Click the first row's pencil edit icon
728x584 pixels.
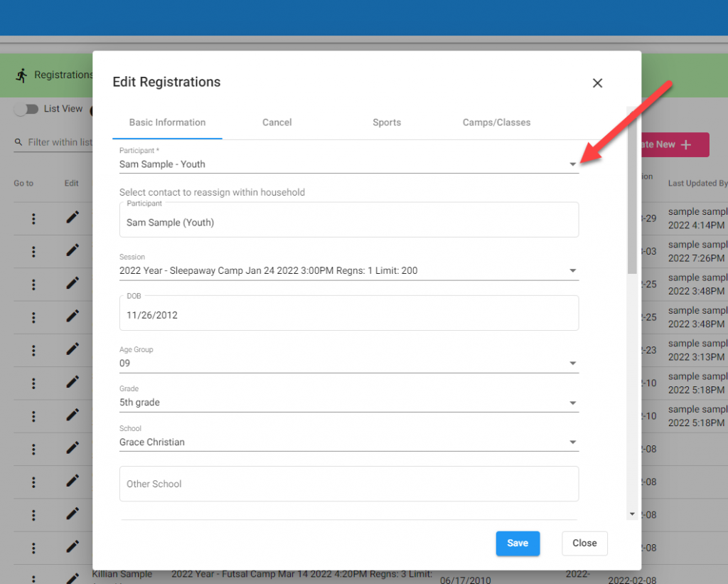[x=73, y=218]
